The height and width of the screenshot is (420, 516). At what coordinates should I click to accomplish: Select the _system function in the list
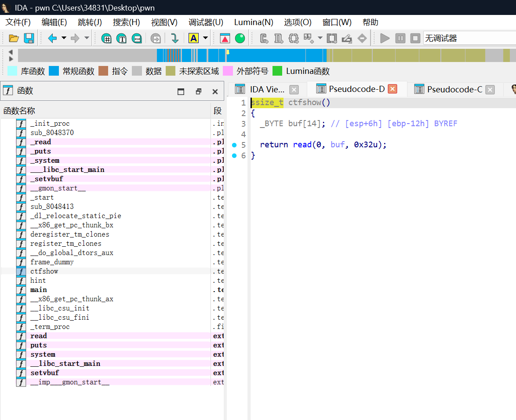click(x=45, y=160)
